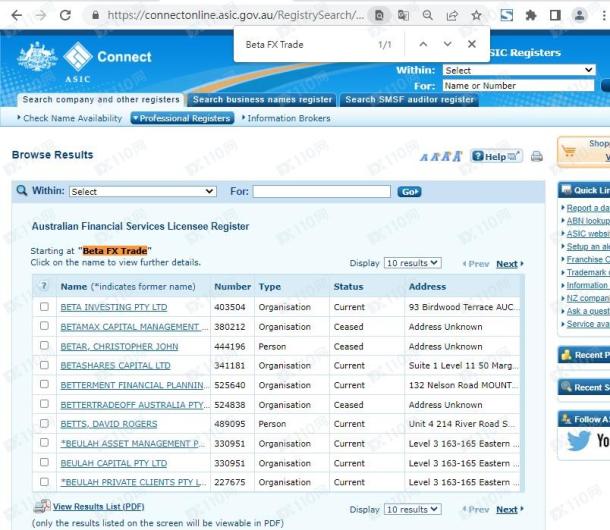Click the Go button beside For field
The height and width of the screenshot is (530, 610).
point(409,192)
